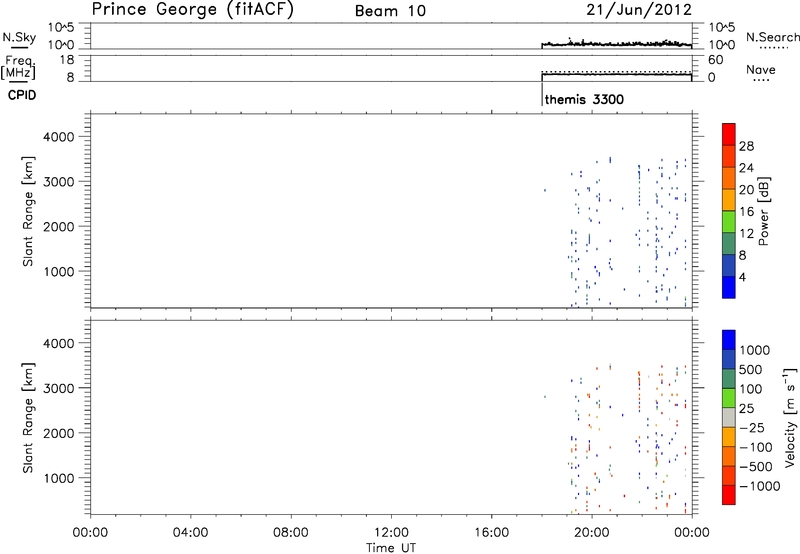800x554 pixels.
Task: Select the "18" frequency axis tick label
Action: [x=66, y=60]
